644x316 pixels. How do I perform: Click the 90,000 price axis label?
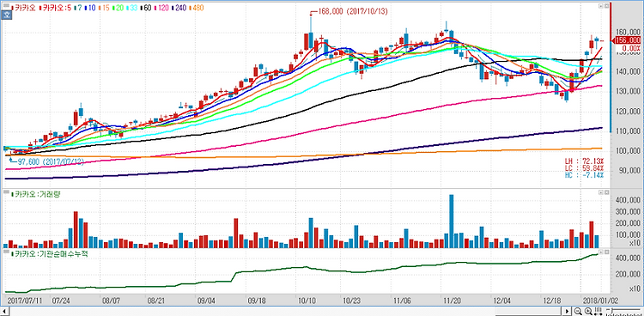[629, 171]
